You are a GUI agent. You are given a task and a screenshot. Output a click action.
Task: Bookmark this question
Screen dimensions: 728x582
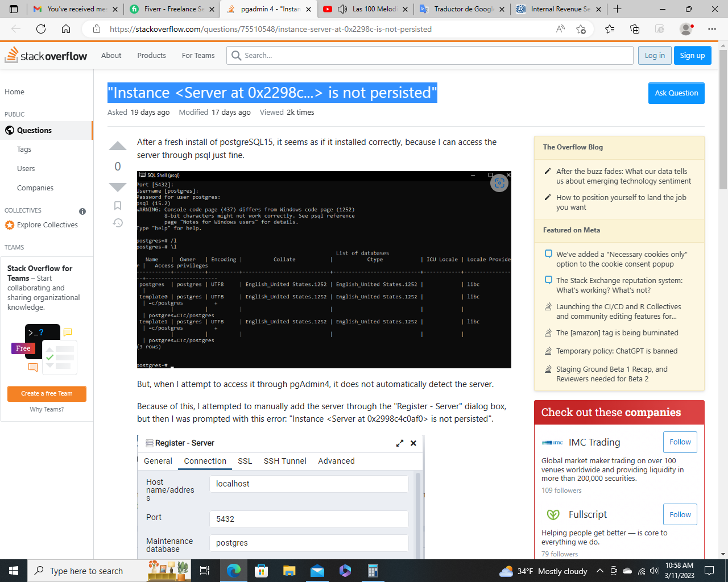pos(118,205)
